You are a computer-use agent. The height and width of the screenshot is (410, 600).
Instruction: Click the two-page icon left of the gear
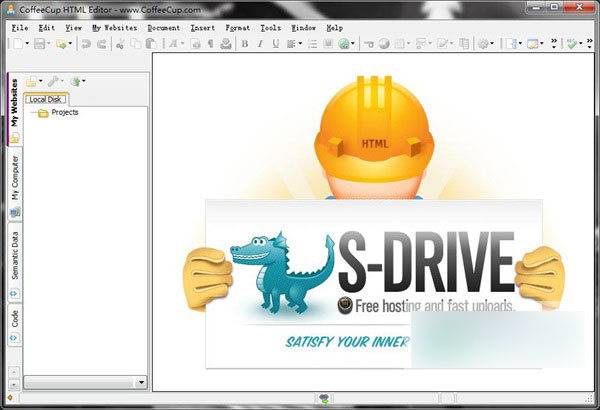(464, 44)
